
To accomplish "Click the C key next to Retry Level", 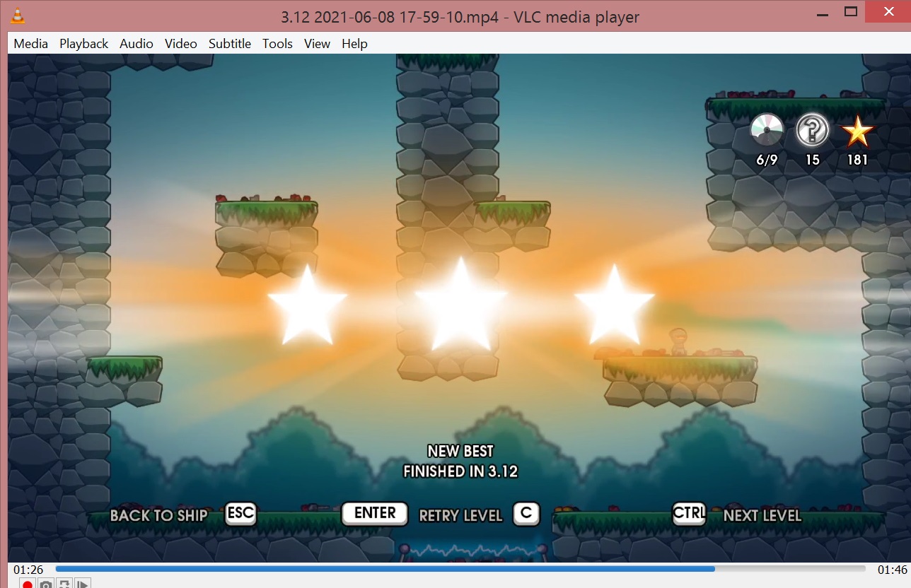I will pyautogui.click(x=526, y=514).
